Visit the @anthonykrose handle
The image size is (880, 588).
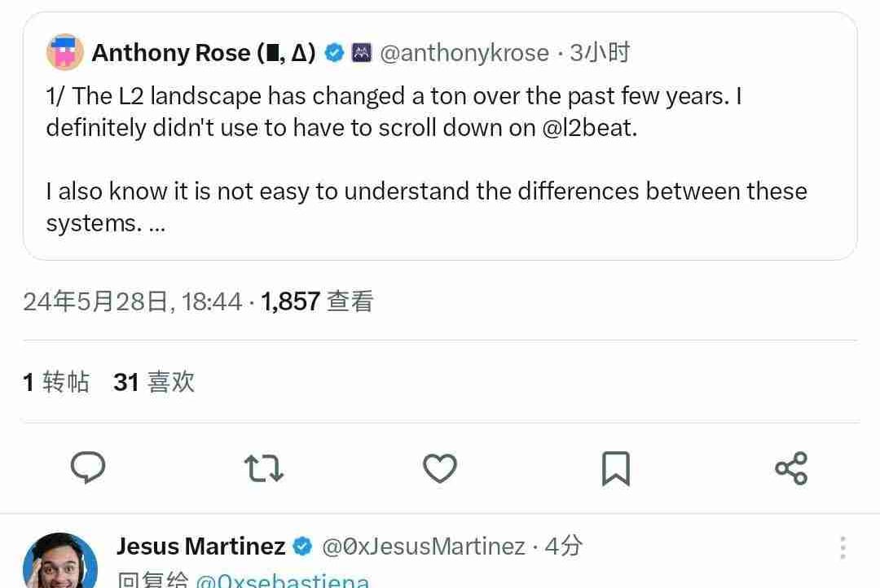point(464,54)
